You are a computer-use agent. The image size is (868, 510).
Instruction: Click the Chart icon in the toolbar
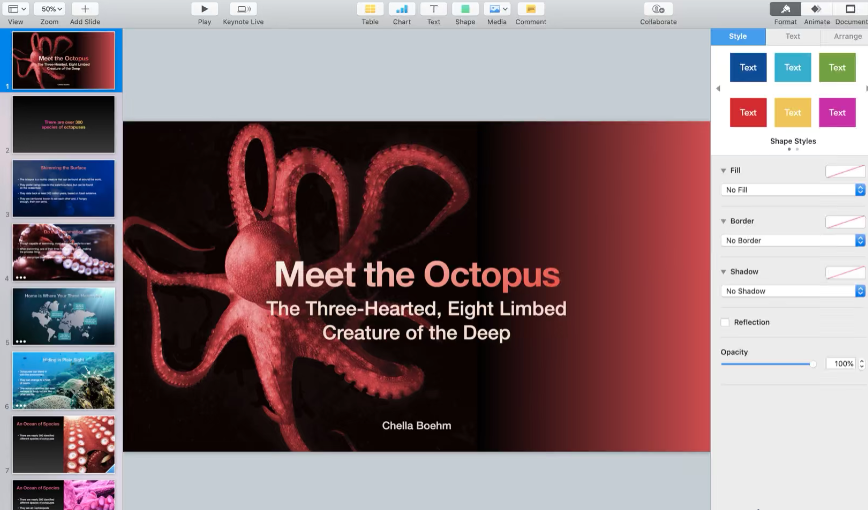[401, 9]
